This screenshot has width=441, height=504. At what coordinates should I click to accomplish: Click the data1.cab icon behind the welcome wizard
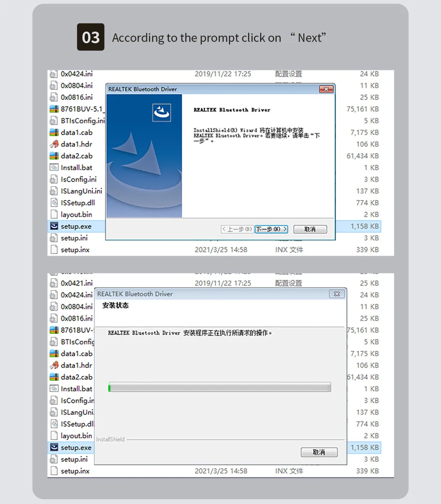(54, 132)
